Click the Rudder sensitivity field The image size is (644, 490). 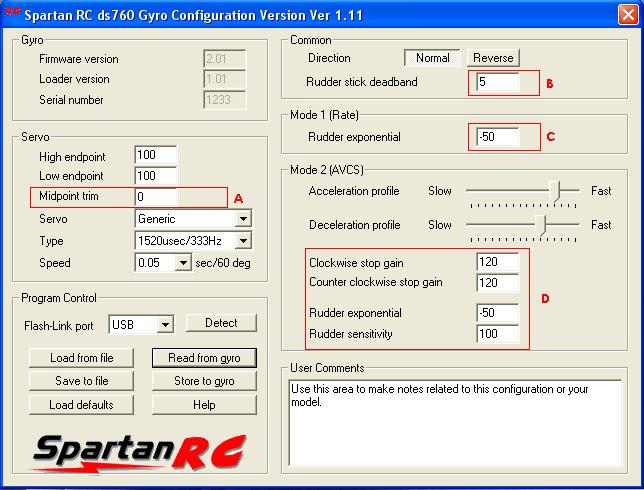(x=497, y=334)
